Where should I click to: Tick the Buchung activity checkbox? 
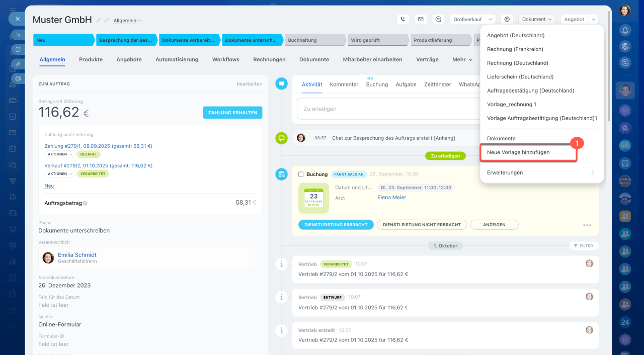301,174
